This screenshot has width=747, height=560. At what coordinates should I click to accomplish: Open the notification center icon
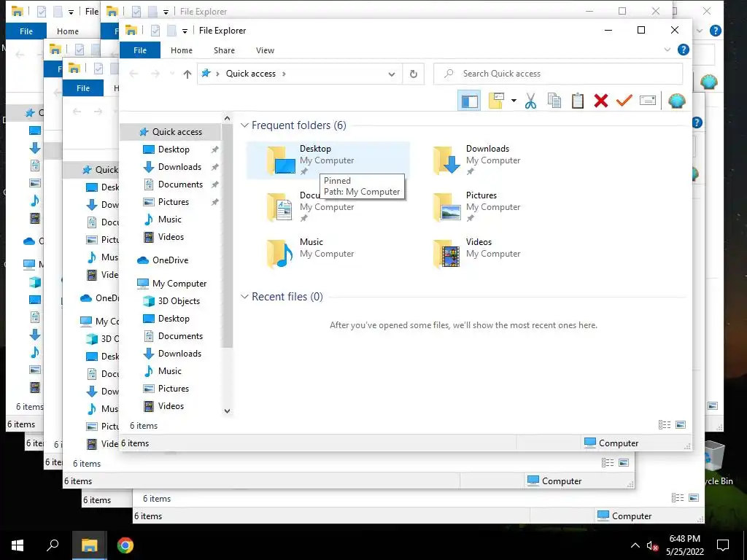point(723,545)
